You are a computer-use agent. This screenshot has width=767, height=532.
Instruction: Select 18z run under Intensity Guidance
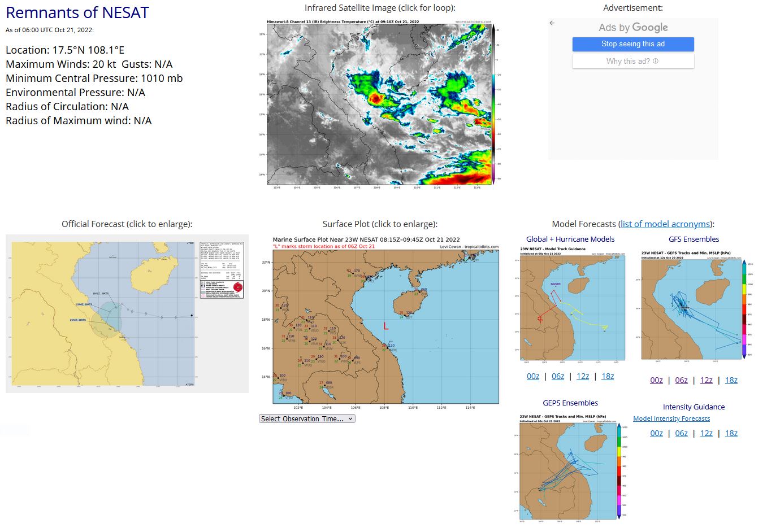click(x=731, y=433)
